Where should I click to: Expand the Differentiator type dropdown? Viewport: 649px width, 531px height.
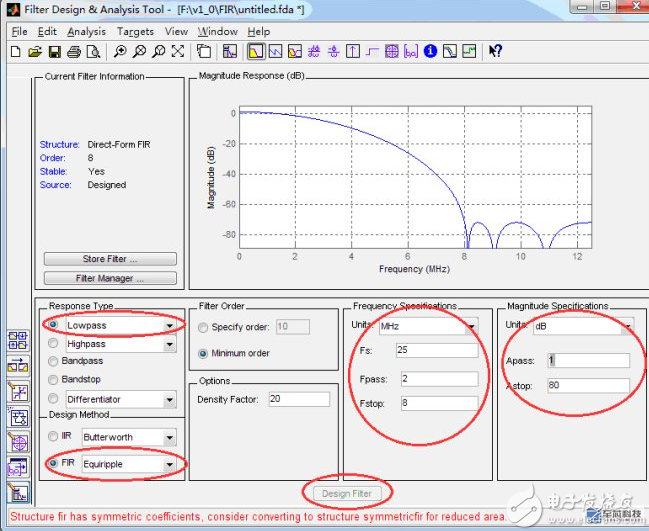(169, 400)
